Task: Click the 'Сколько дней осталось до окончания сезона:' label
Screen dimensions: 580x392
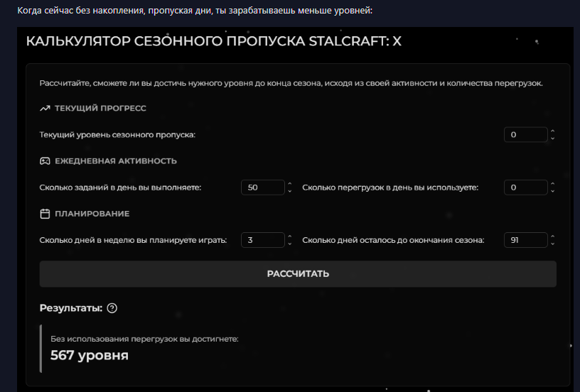Action: pyautogui.click(x=393, y=240)
